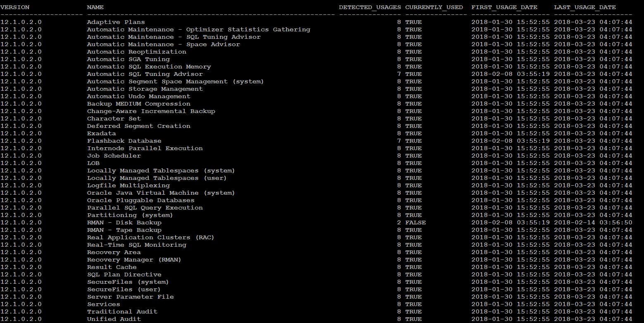Viewport: 644px width, 323px height.
Task: Click the Automatic SGA Tuning name
Action: tap(128, 59)
